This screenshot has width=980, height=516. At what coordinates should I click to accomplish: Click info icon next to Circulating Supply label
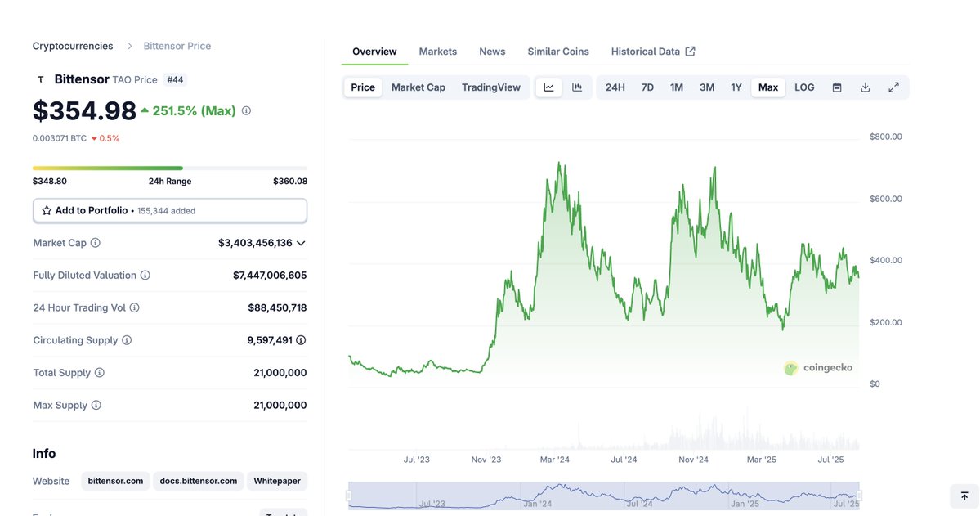coord(127,340)
